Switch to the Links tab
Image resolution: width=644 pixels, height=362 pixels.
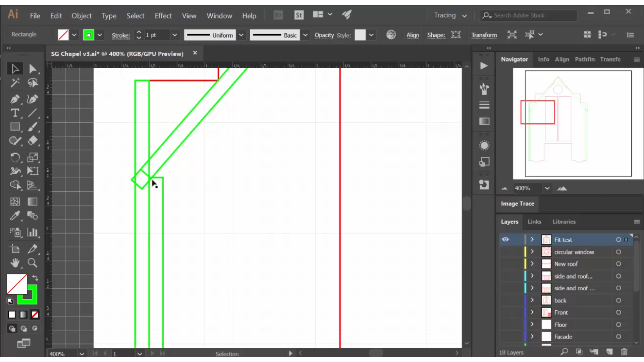pyautogui.click(x=535, y=222)
